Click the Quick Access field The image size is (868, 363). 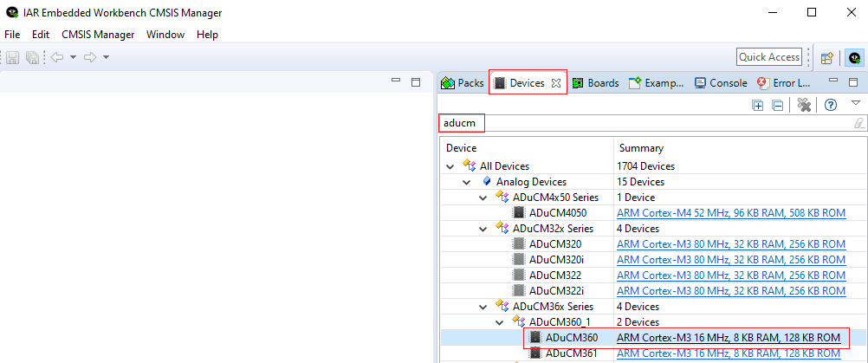pyautogui.click(x=769, y=57)
